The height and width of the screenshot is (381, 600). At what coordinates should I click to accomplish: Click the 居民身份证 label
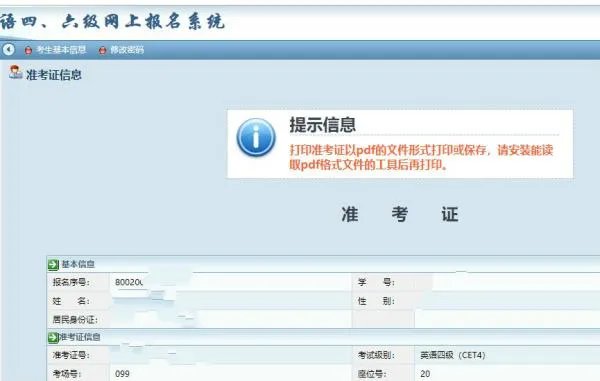pos(75,319)
